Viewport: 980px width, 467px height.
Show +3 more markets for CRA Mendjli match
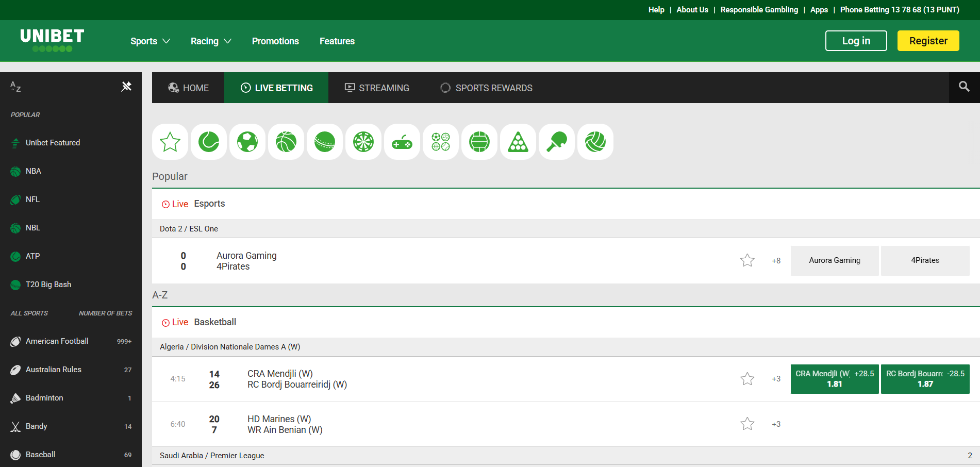776,379
